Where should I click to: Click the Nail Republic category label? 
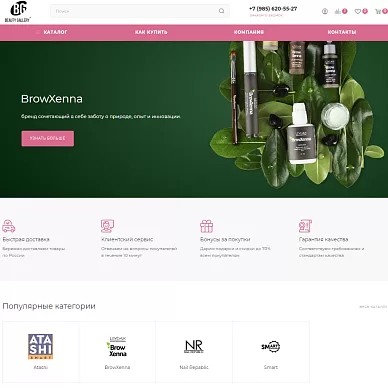click(x=194, y=367)
